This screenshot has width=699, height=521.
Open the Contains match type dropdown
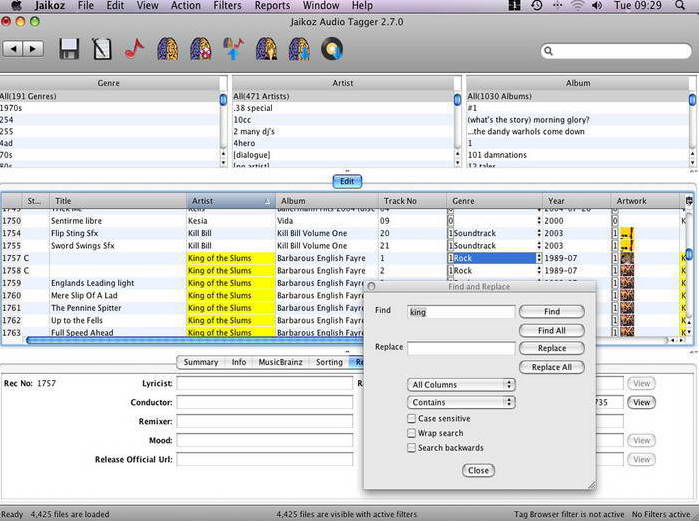[461, 402]
